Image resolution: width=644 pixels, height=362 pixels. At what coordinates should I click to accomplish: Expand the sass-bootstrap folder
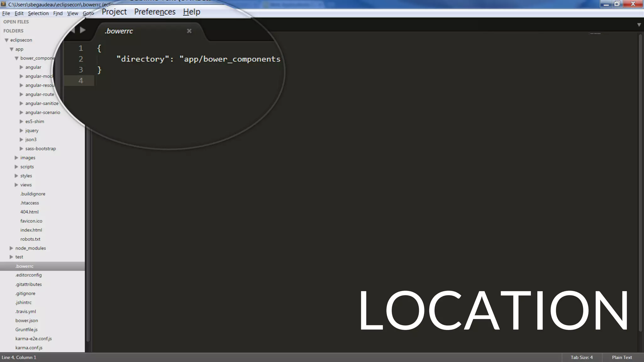click(21, 149)
